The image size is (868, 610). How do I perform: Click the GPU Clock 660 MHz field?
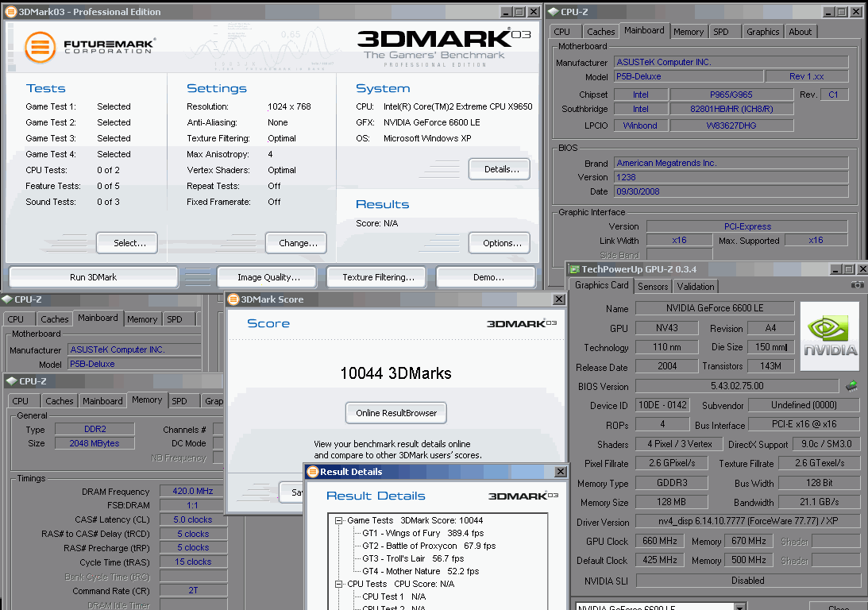click(659, 541)
